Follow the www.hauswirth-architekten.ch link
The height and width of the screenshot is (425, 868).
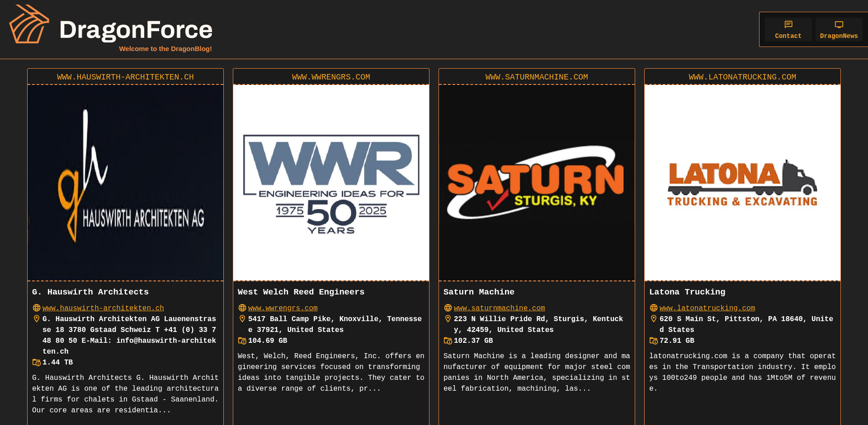pyautogui.click(x=103, y=308)
